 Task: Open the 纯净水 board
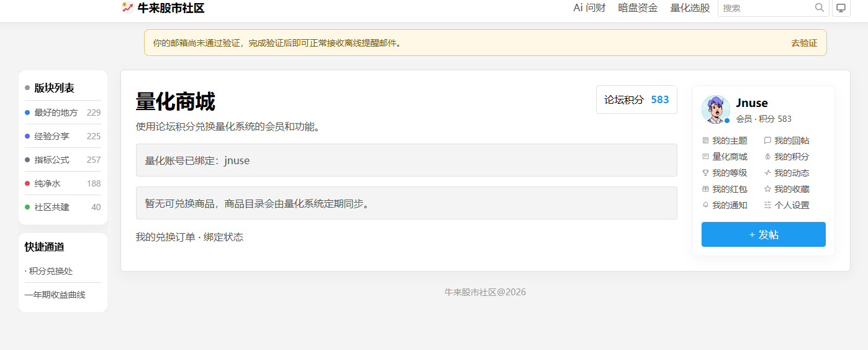coord(48,183)
